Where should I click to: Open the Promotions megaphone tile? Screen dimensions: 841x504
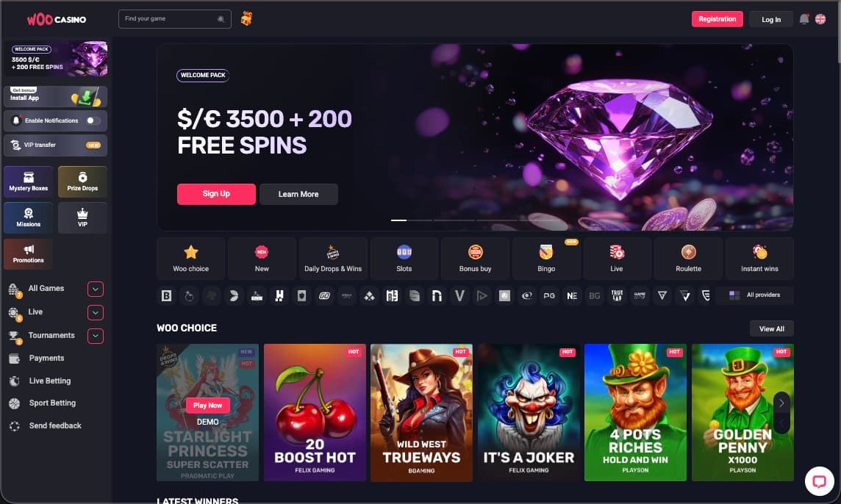[29, 253]
